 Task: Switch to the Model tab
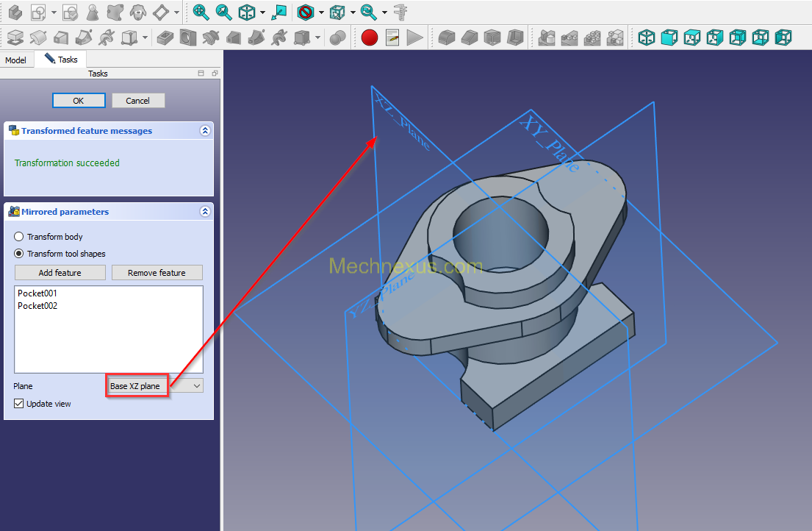(x=15, y=60)
